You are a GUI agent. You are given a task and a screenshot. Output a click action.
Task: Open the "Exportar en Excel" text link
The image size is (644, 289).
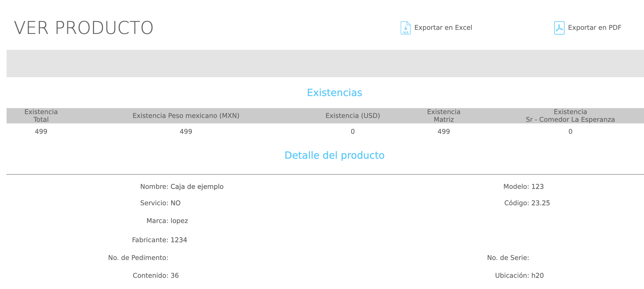click(443, 28)
